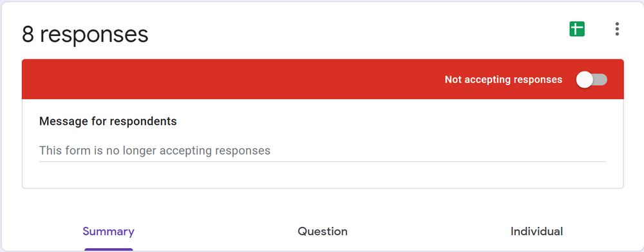Click the number 8 in the heading
Screen dimensions: 644x252
click(28, 34)
